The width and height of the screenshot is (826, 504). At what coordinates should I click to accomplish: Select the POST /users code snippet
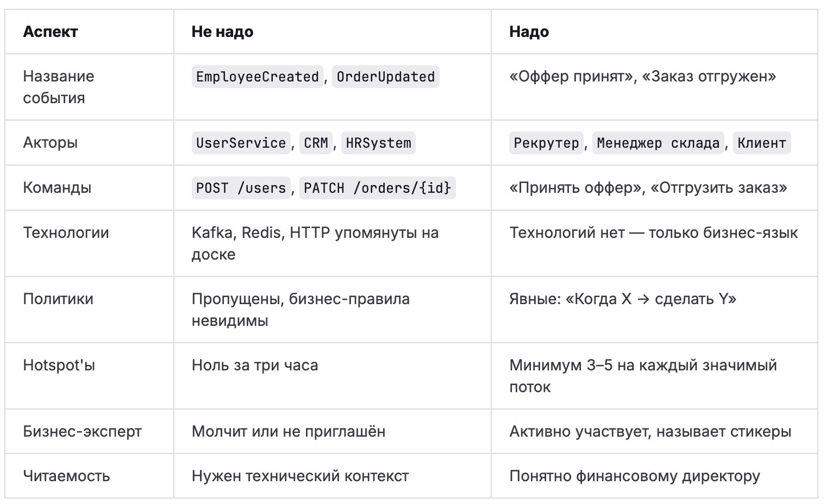pyautogui.click(x=241, y=188)
